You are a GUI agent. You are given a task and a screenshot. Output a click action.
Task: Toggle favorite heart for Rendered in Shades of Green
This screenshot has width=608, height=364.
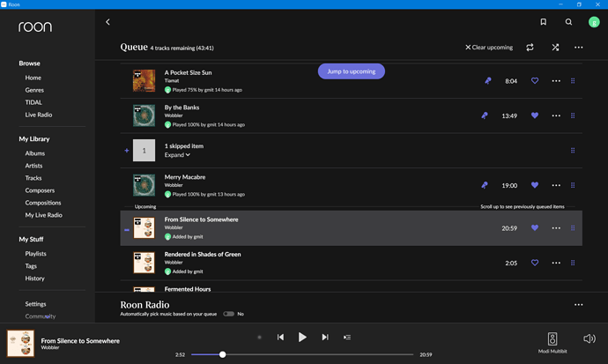click(535, 263)
